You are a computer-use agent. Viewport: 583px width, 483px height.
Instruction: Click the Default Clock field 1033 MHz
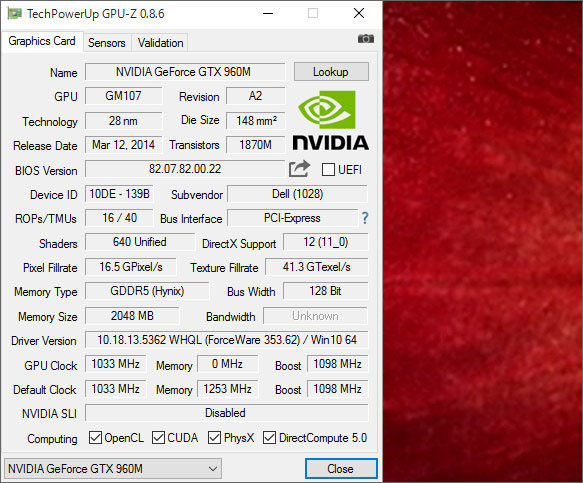point(116,389)
